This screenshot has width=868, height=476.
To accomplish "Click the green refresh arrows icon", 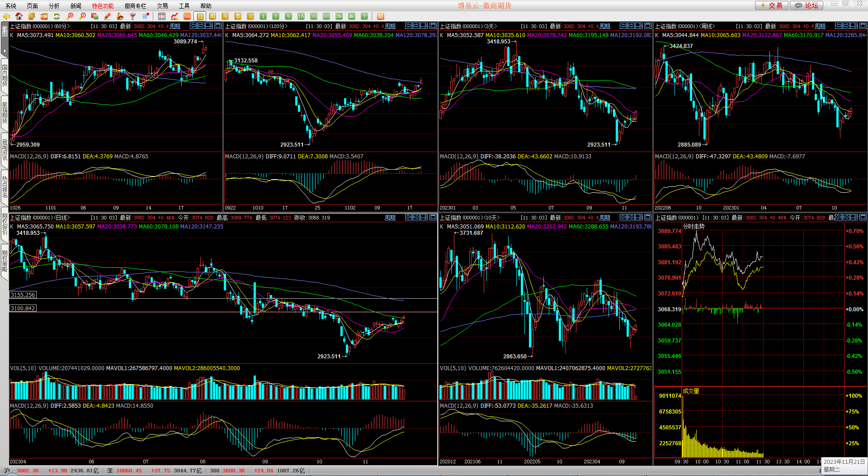I will click(57, 16).
